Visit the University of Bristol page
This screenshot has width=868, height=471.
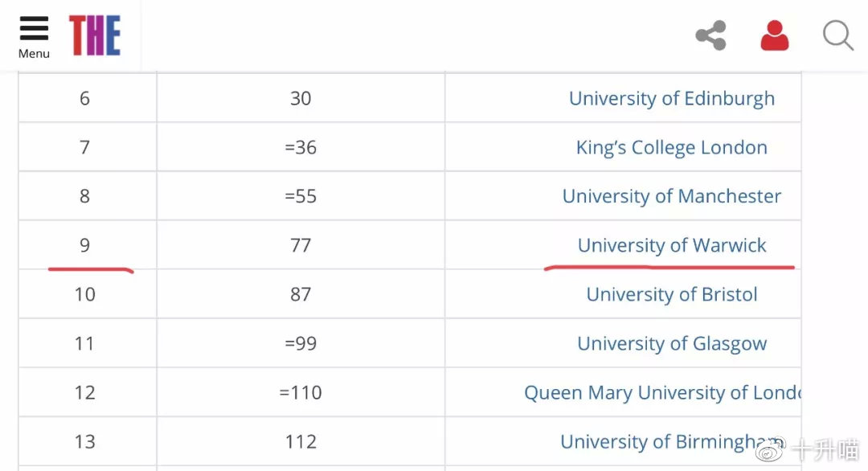click(672, 294)
